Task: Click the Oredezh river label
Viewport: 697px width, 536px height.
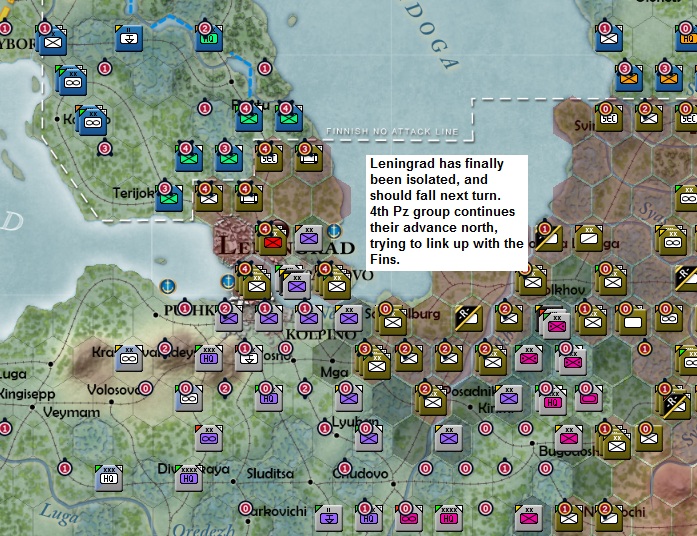Action: 203,530
